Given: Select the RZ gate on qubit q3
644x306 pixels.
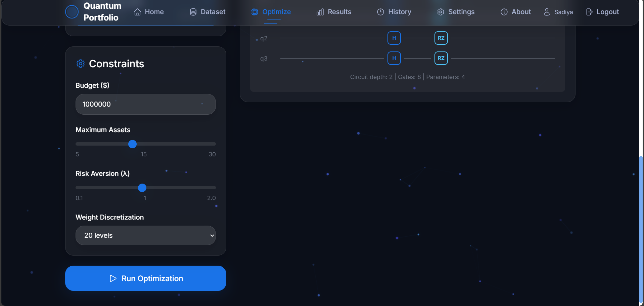Looking at the screenshot, I should 441,58.
